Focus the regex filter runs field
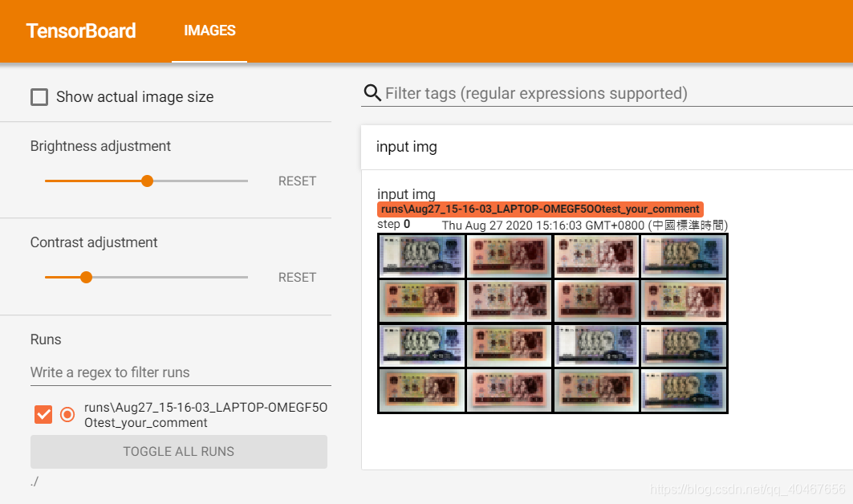This screenshot has height=504, width=853. pyautogui.click(x=181, y=372)
